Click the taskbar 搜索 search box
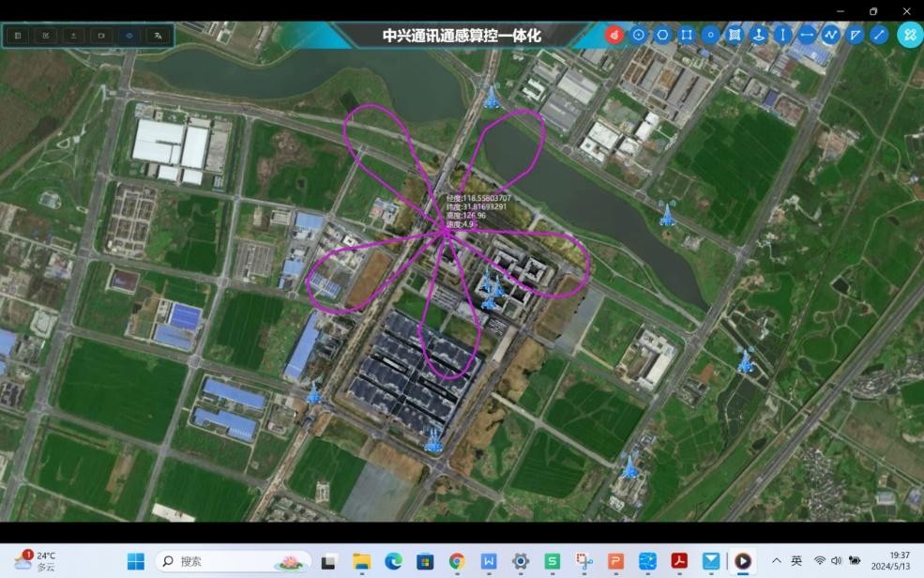This screenshot has height=578, width=924. pos(234,561)
